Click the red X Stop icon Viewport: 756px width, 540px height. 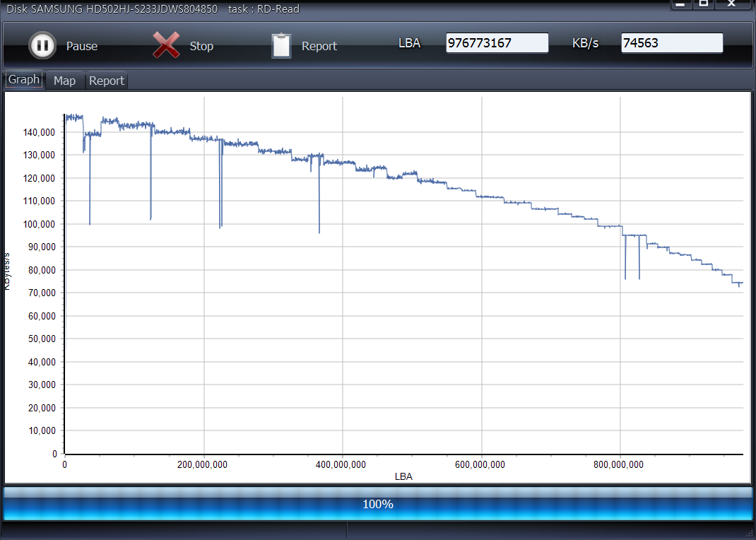tap(166, 46)
